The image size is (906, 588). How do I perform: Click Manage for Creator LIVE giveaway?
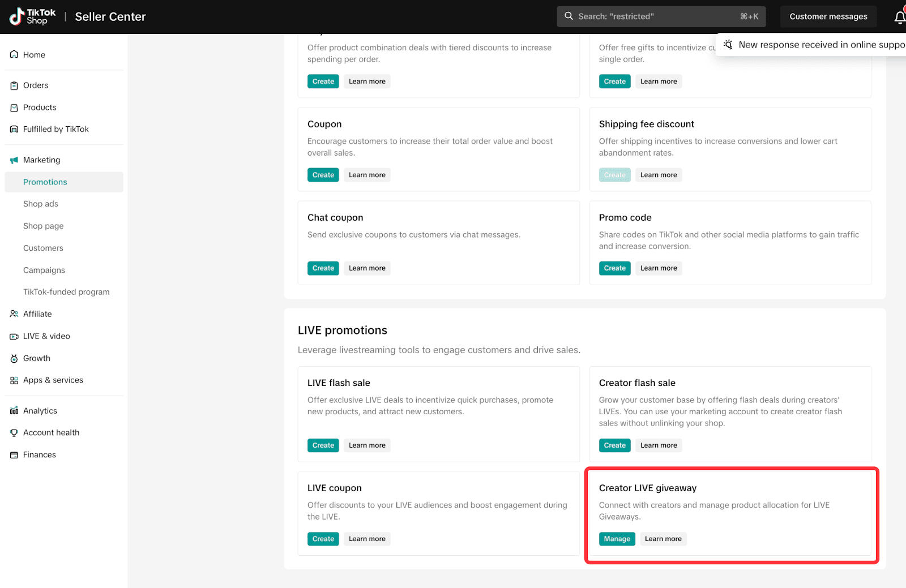tap(617, 539)
